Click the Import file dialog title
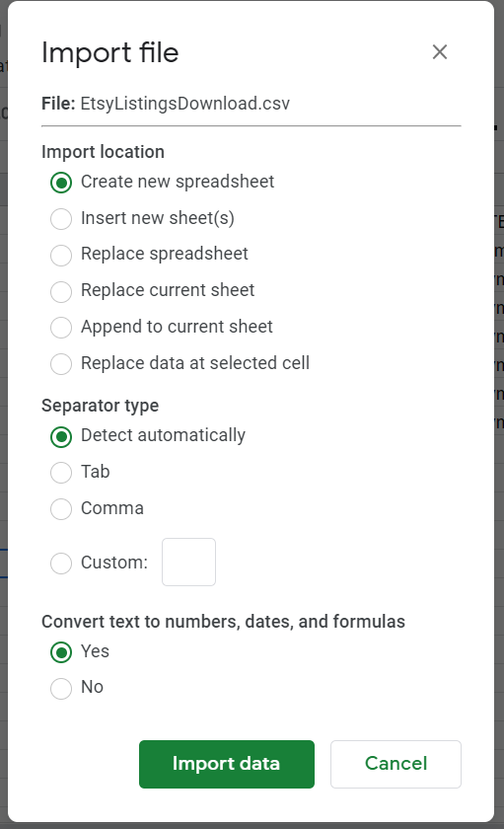 pos(109,53)
